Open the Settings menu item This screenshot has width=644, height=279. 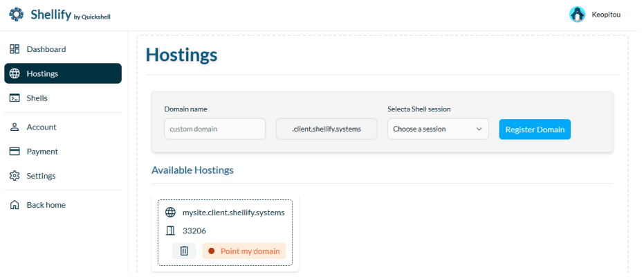(63, 176)
